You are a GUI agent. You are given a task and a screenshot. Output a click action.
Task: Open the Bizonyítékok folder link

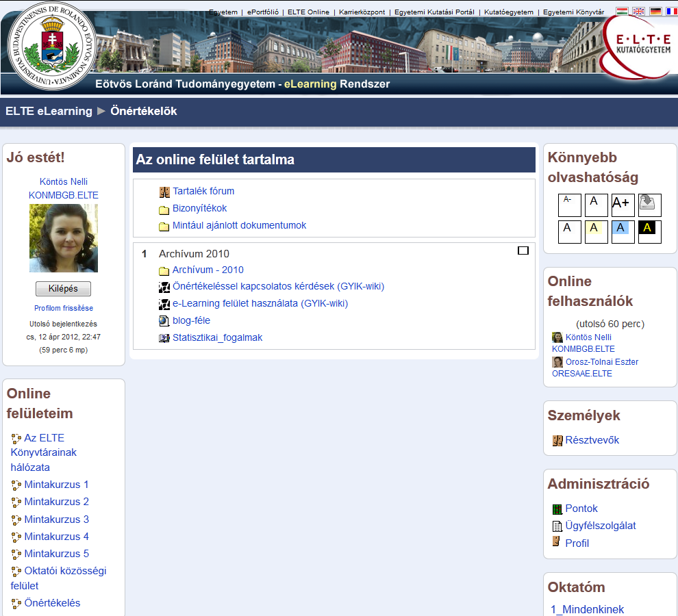(199, 208)
